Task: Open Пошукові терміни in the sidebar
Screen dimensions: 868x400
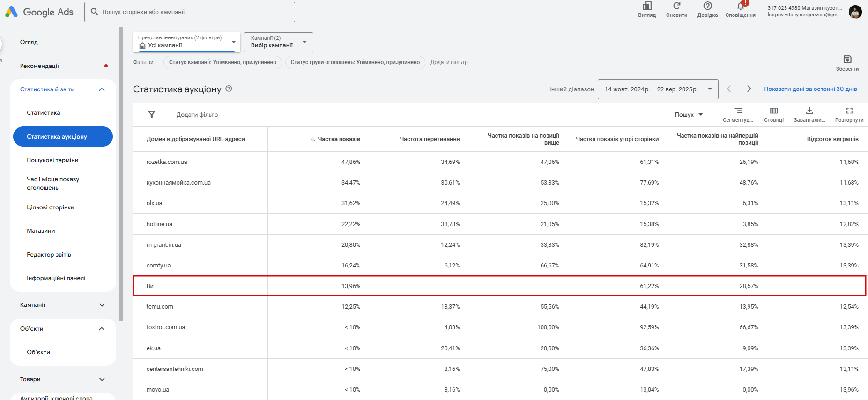Action: [52, 160]
